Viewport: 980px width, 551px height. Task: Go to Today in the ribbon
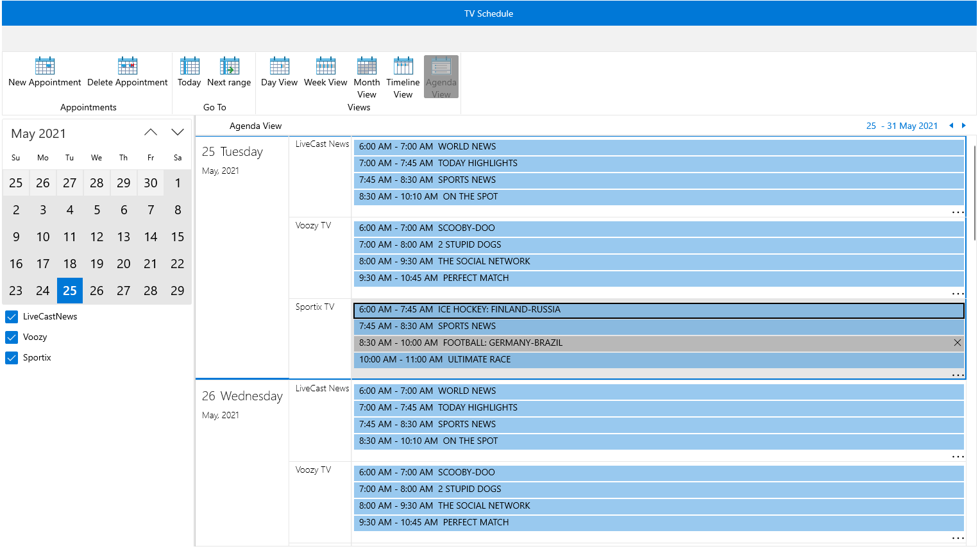pyautogui.click(x=189, y=72)
